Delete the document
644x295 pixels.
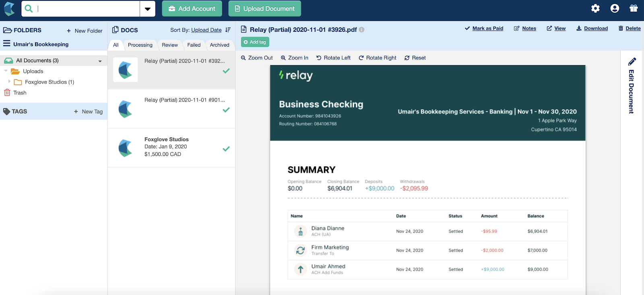pyautogui.click(x=630, y=28)
